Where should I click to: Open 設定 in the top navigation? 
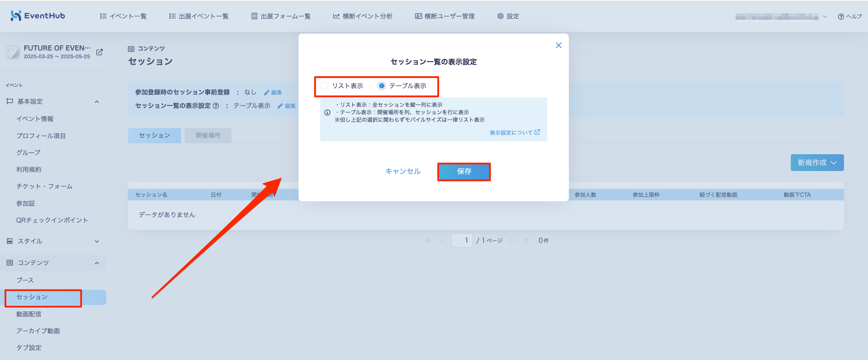508,16
